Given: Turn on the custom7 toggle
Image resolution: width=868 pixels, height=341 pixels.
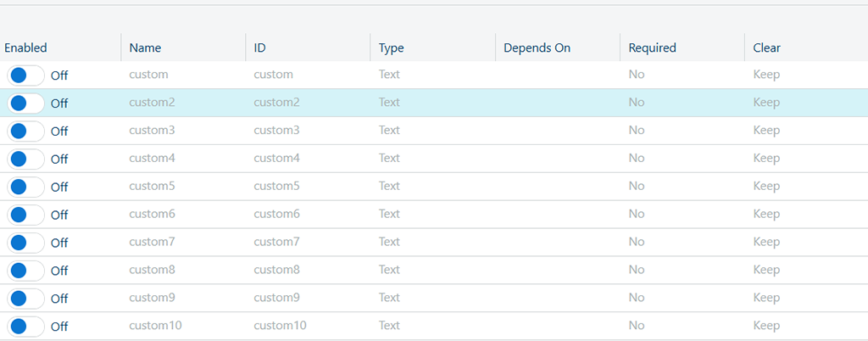Looking at the screenshot, I should (x=25, y=243).
